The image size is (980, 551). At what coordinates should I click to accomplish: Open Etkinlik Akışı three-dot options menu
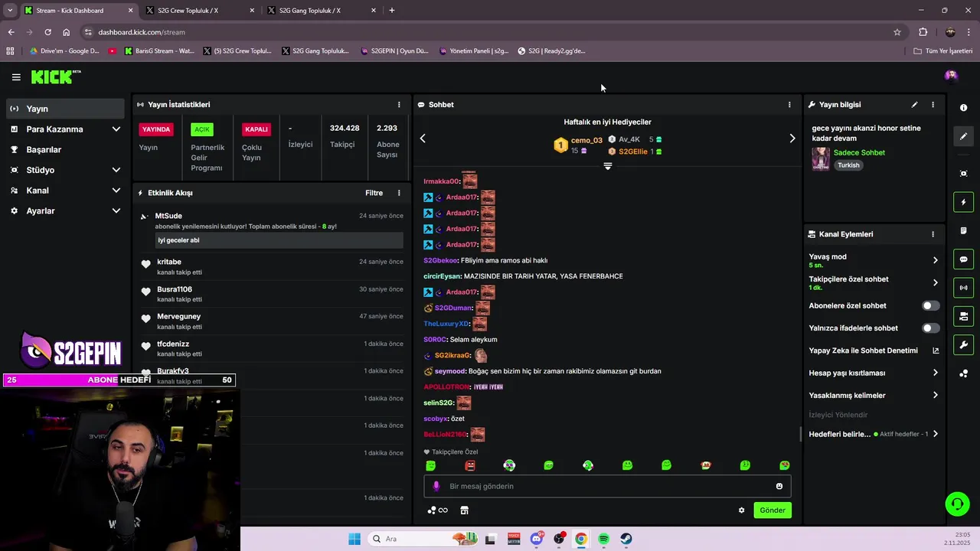click(x=399, y=193)
